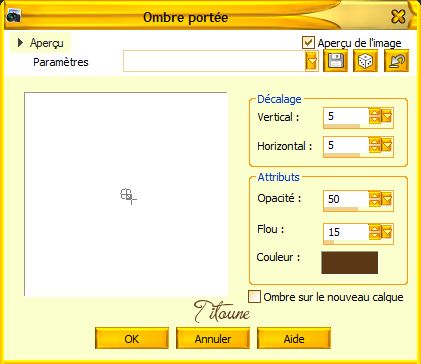
Task: Click the Annuler button
Action: (x=213, y=339)
